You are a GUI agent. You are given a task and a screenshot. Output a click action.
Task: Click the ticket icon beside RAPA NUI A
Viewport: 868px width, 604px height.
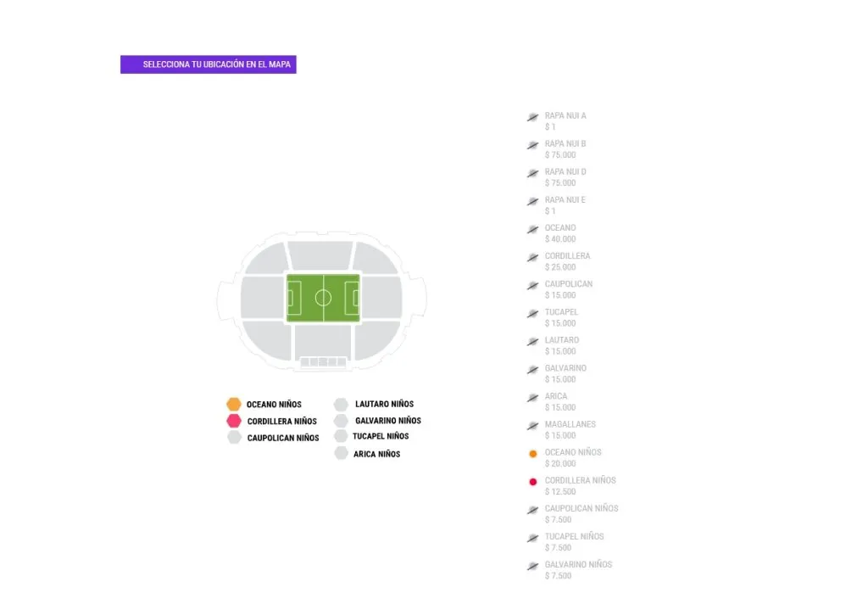coord(532,117)
